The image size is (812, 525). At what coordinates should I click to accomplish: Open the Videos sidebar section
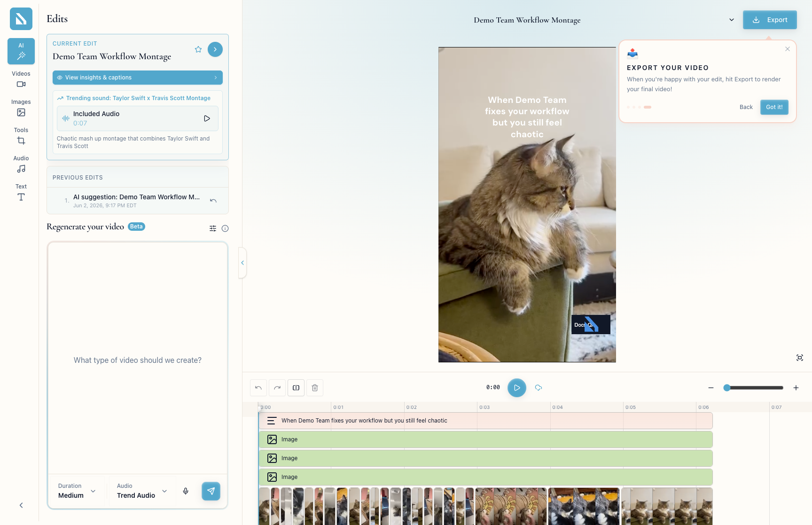tap(21, 79)
